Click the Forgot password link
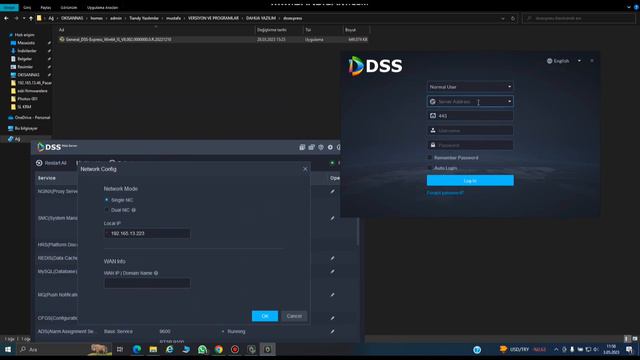 point(445,193)
